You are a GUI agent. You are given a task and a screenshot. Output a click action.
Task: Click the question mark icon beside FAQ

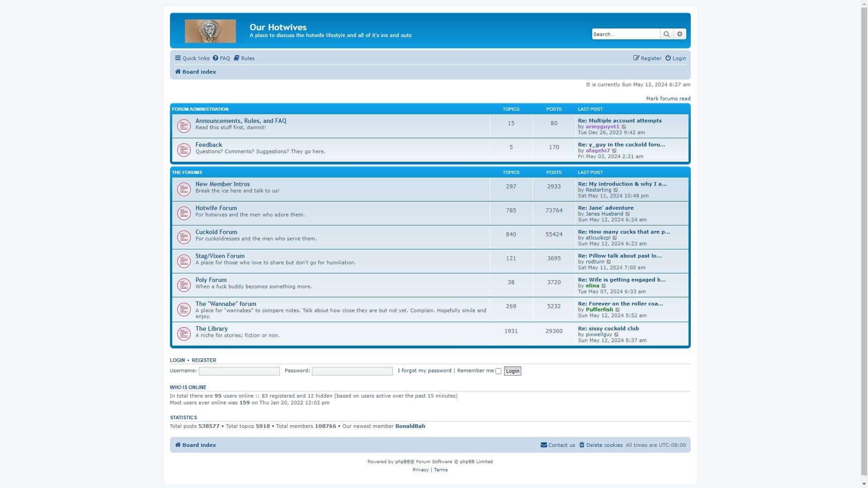[x=215, y=58]
